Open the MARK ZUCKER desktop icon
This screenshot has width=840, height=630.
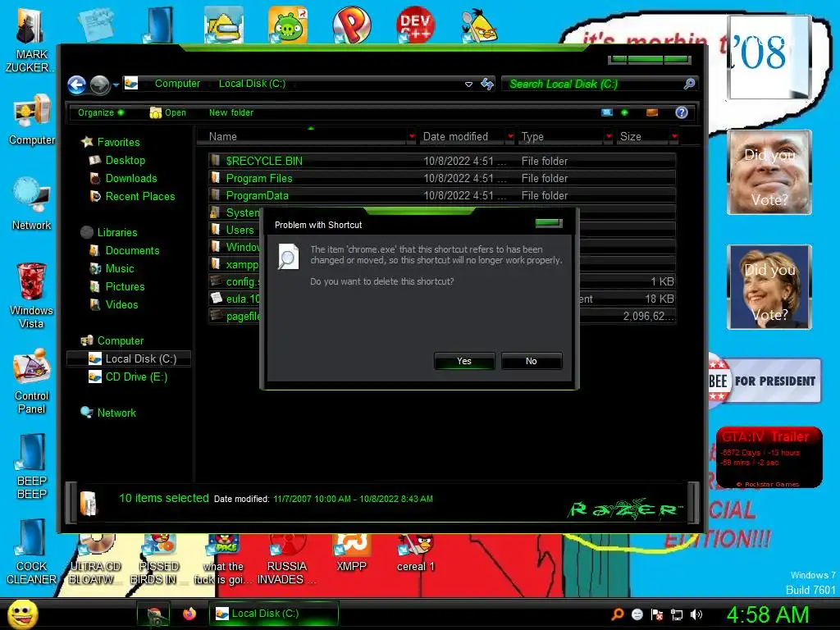(x=29, y=40)
